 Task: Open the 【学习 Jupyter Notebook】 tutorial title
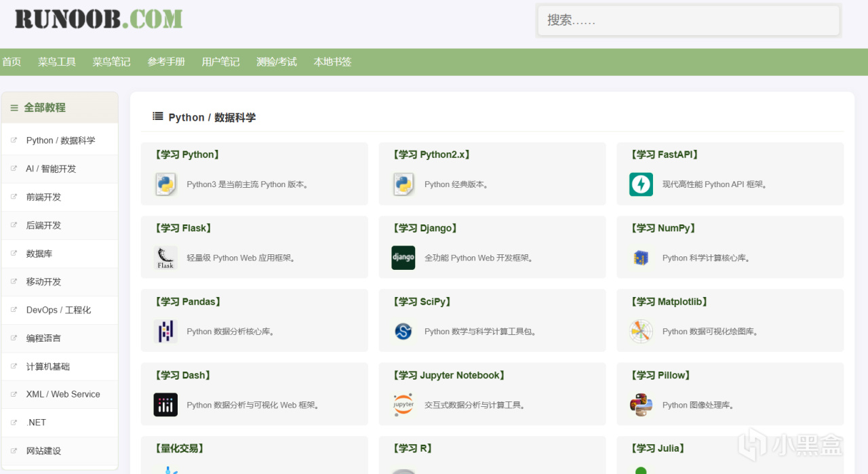coord(449,375)
